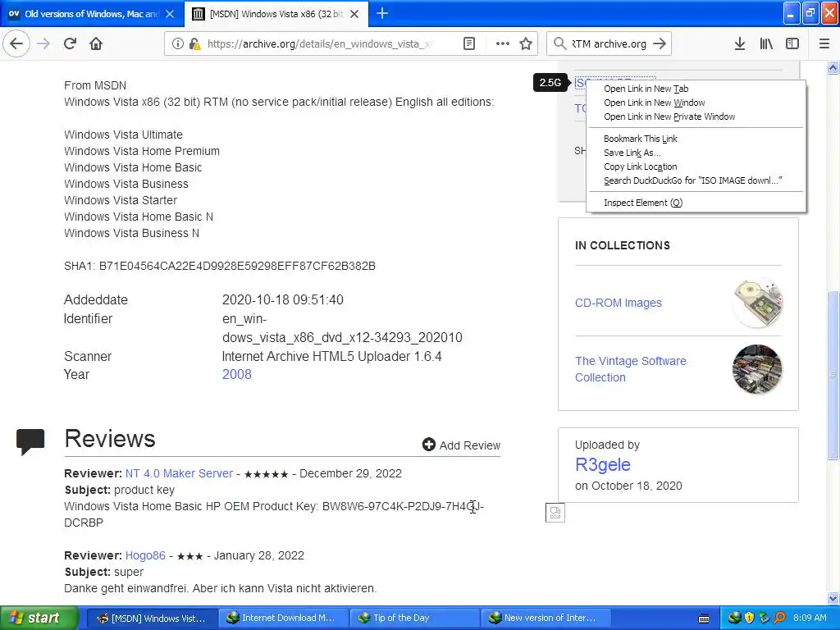The image size is (840, 630).
Task: Click the Addeddate value 2020-10-18 09:51:40
Action: 282,299
